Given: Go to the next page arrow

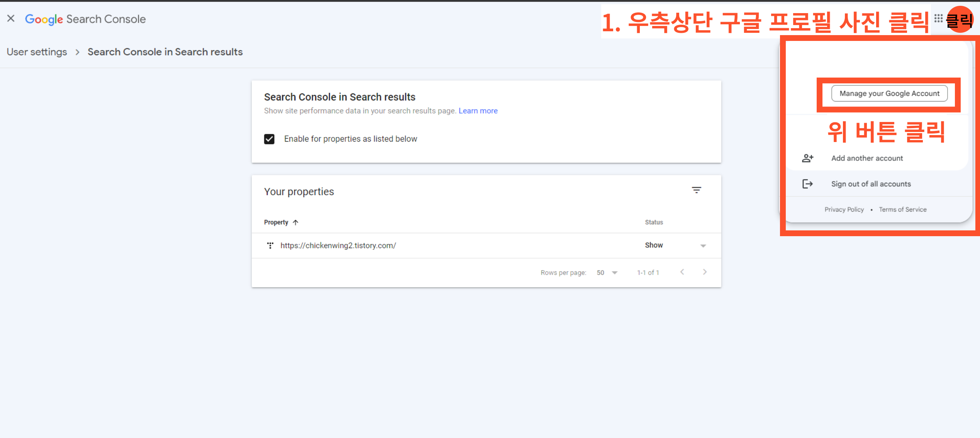Looking at the screenshot, I should pos(705,272).
